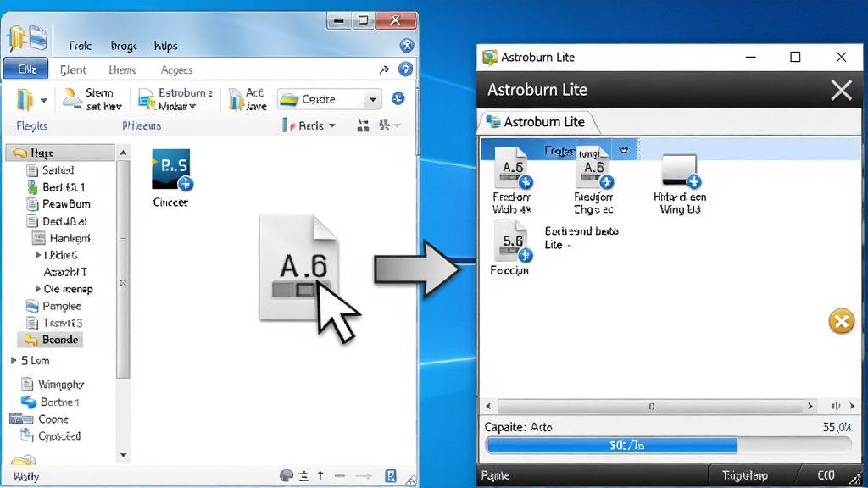This screenshot has width=868, height=488.
Task: Click the up arrow icon in left status bar
Action: click(x=320, y=476)
